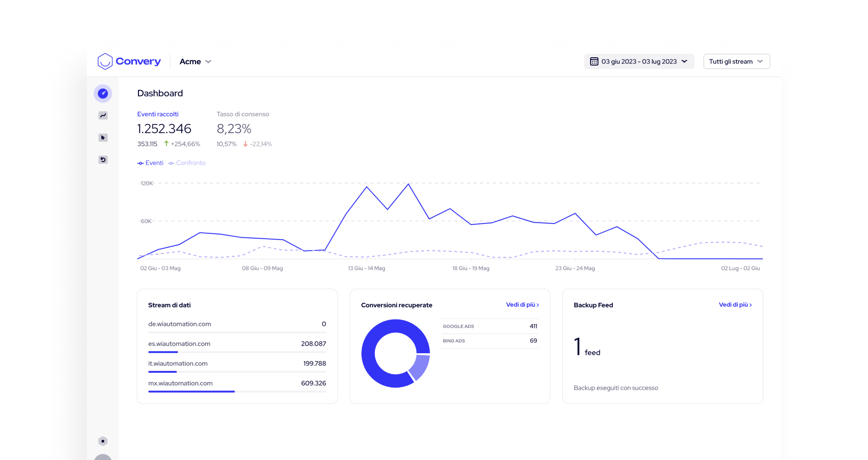Toggle the Eventi series in chart legend
The image size is (868, 460).
[x=151, y=163]
